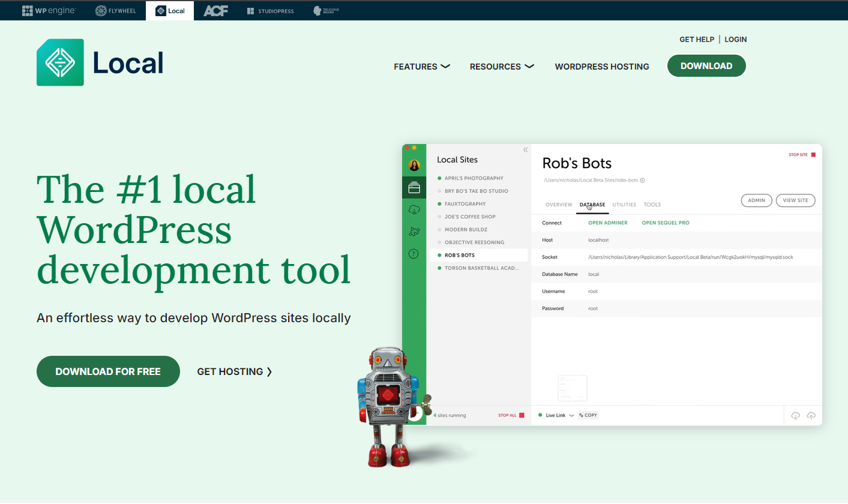The height and width of the screenshot is (504, 848).
Task: Open the Add-ons puzzle icon
Action: pos(414,232)
